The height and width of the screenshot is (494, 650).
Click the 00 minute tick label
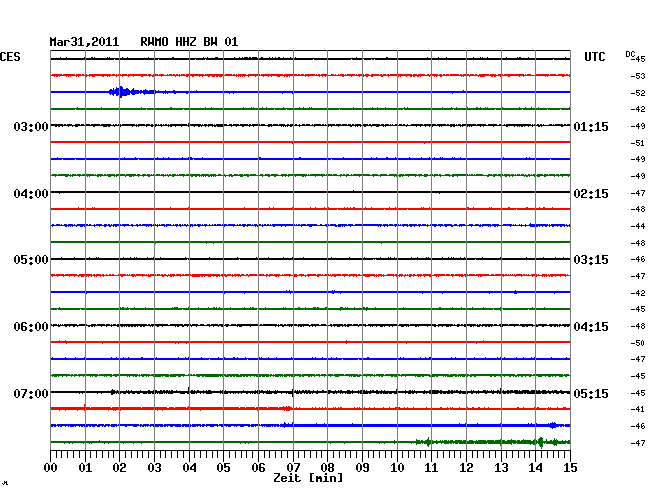click(51, 468)
